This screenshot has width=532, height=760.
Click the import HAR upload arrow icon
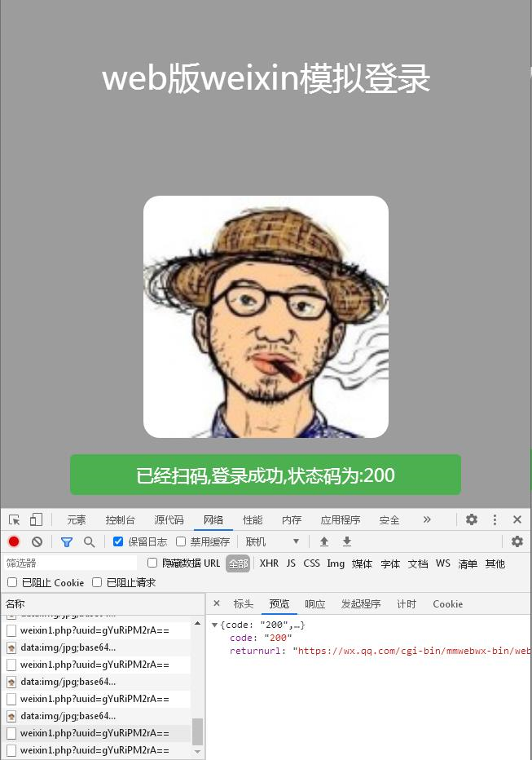click(x=324, y=541)
